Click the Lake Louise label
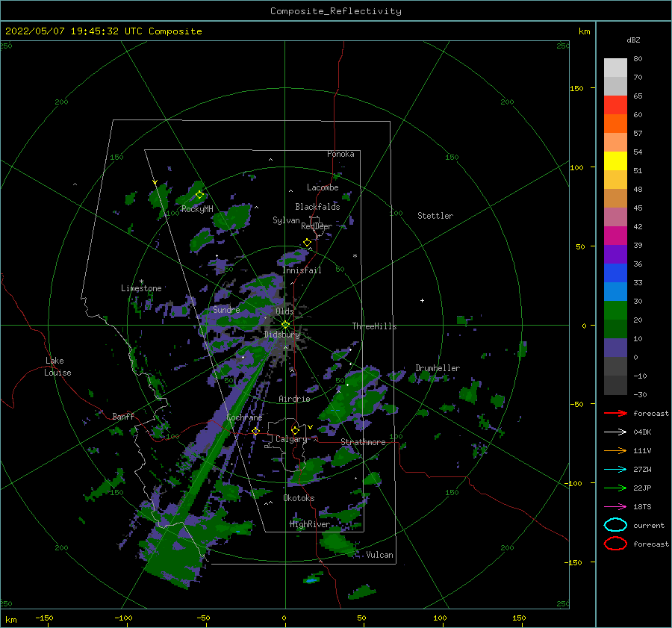 (57, 367)
